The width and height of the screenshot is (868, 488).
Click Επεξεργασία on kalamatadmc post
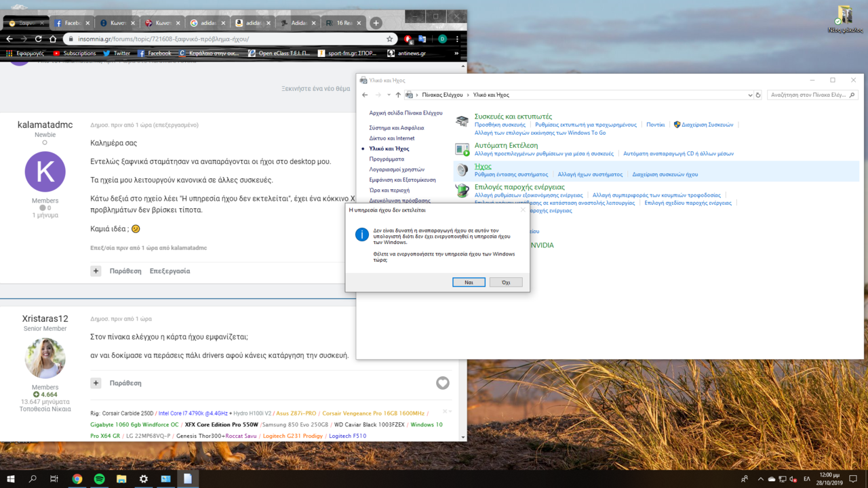170,271
